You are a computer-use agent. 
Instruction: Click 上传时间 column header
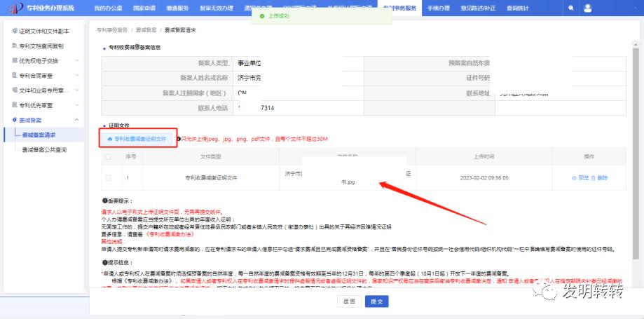coord(484,156)
